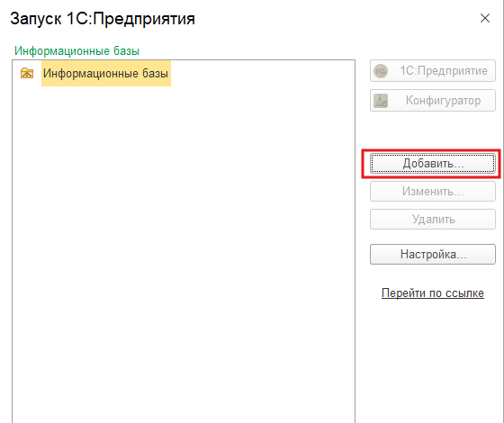Click the Изменить... button
504x423 pixels.
[433, 192]
